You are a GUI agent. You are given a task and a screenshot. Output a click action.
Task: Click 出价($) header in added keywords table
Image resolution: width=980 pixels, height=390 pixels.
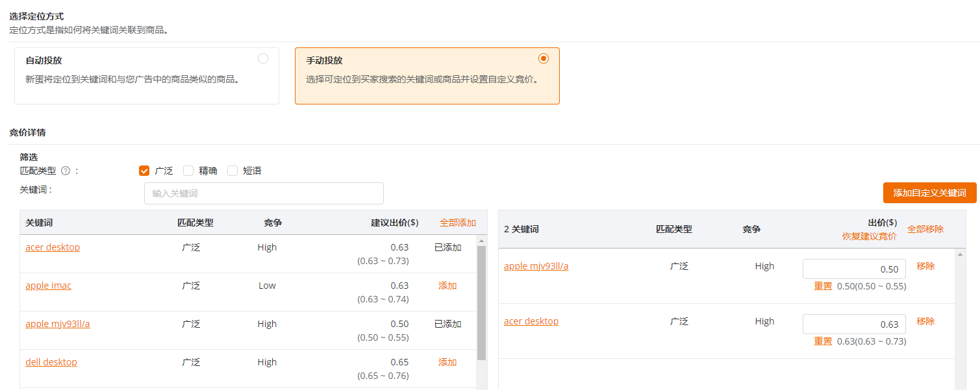coord(881,223)
